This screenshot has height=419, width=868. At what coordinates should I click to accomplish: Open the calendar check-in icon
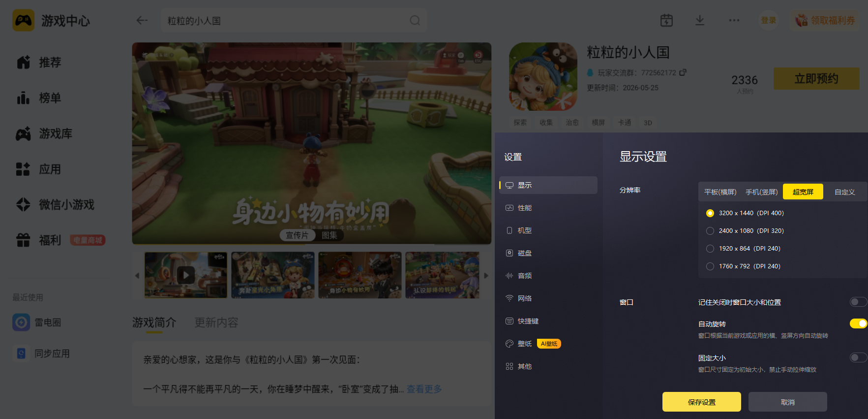coord(666,20)
